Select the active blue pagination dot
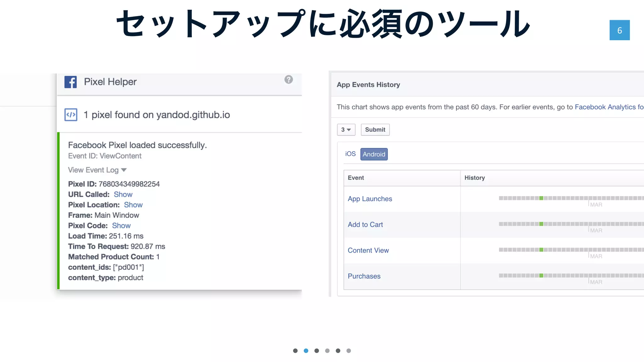Screen dimensions: 644x362 tap(306, 351)
